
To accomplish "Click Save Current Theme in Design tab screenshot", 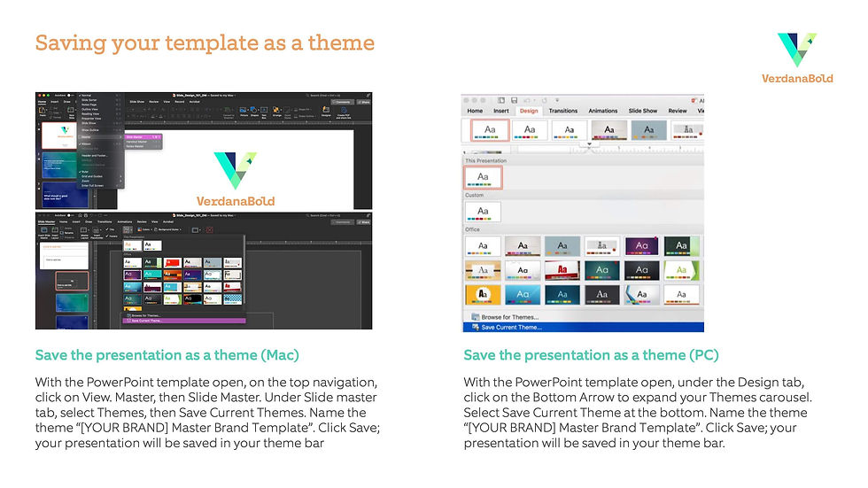I will [583, 327].
